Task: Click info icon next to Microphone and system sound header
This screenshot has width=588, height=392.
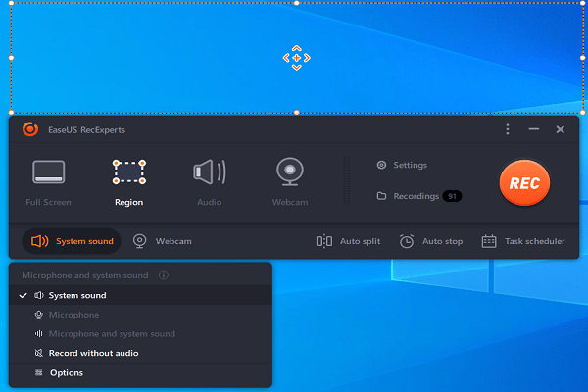Action: point(163,275)
